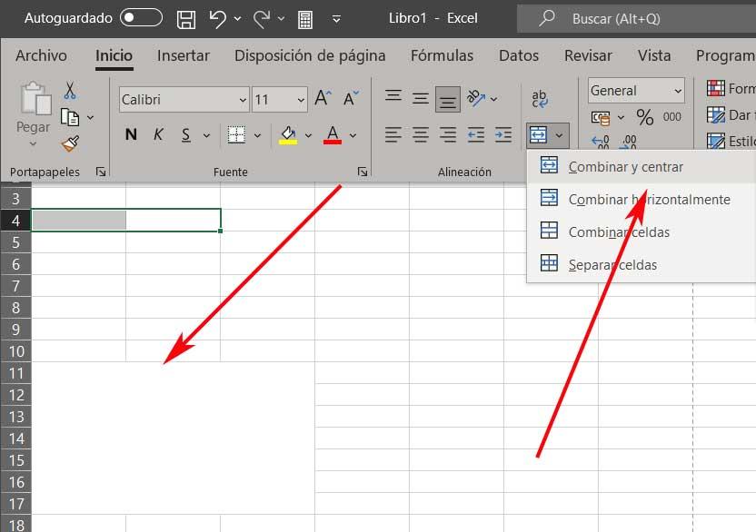Apply the red font color
This screenshot has width=756, height=532.
click(x=333, y=135)
